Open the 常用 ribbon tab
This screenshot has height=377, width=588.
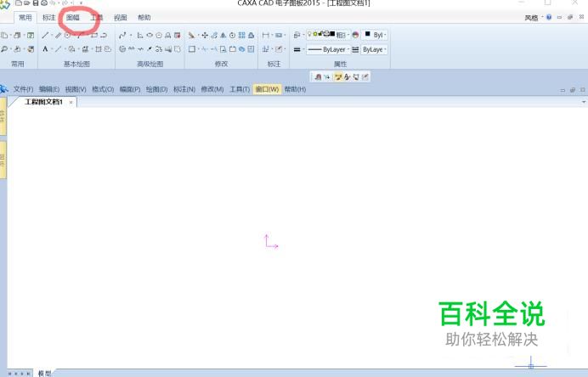[x=25, y=18]
